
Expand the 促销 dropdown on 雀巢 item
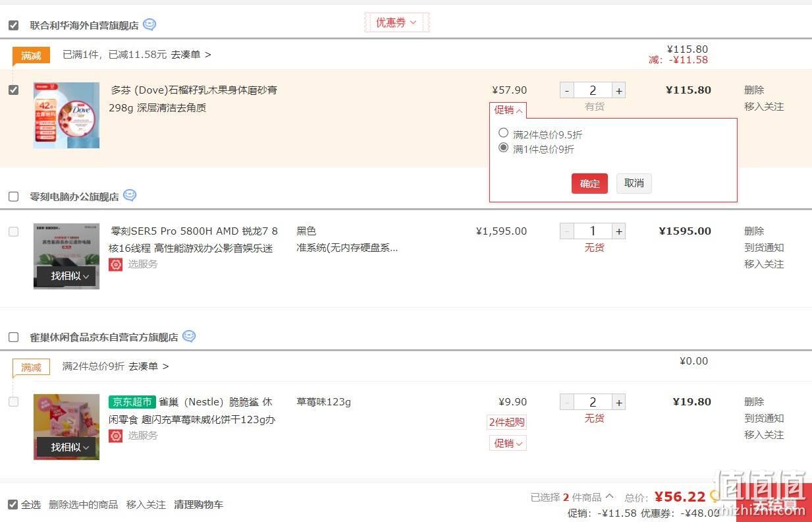tap(508, 443)
